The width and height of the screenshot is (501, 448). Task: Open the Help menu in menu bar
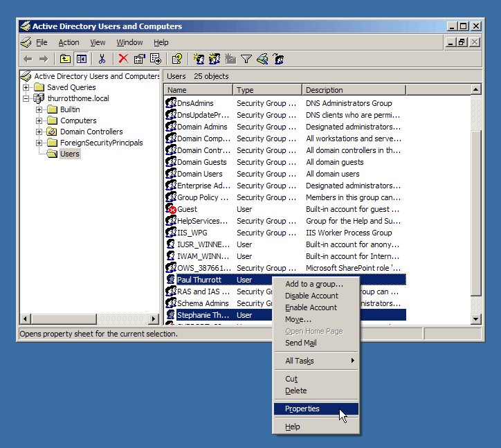click(161, 42)
